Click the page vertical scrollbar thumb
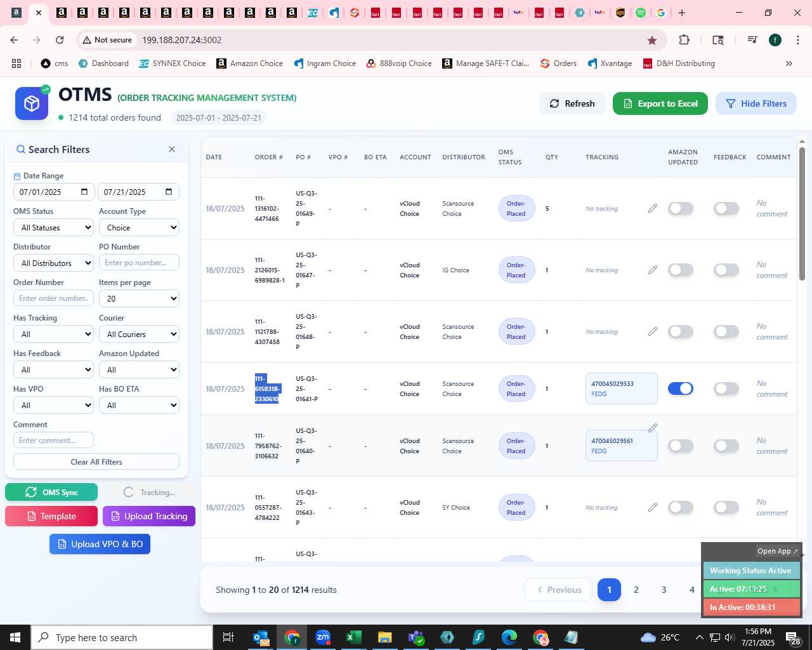Screen dimensions: 812x650 [802, 214]
